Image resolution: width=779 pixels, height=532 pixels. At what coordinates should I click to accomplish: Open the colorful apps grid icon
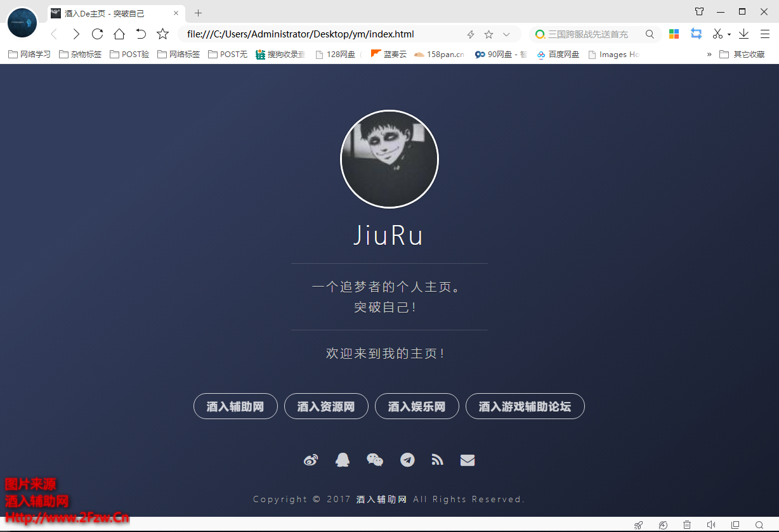674,34
